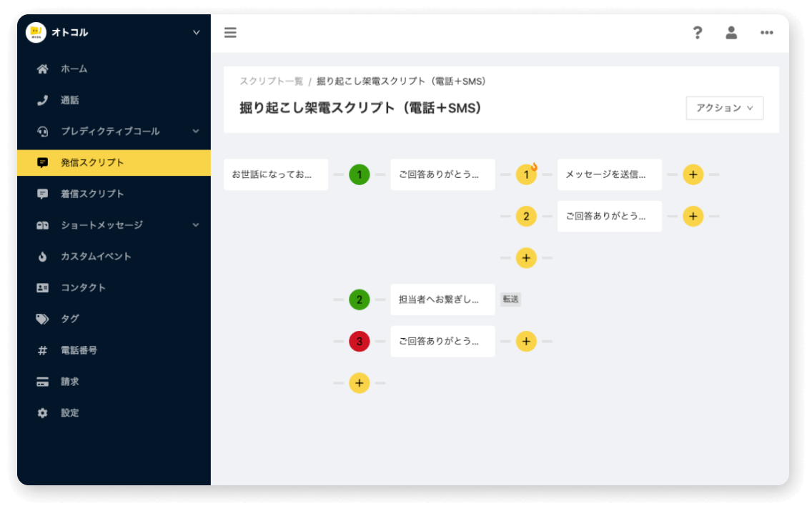Screen dimensions: 812x511
Task: Click the plus after メッセージを送信 block
Action: [x=693, y=174]
